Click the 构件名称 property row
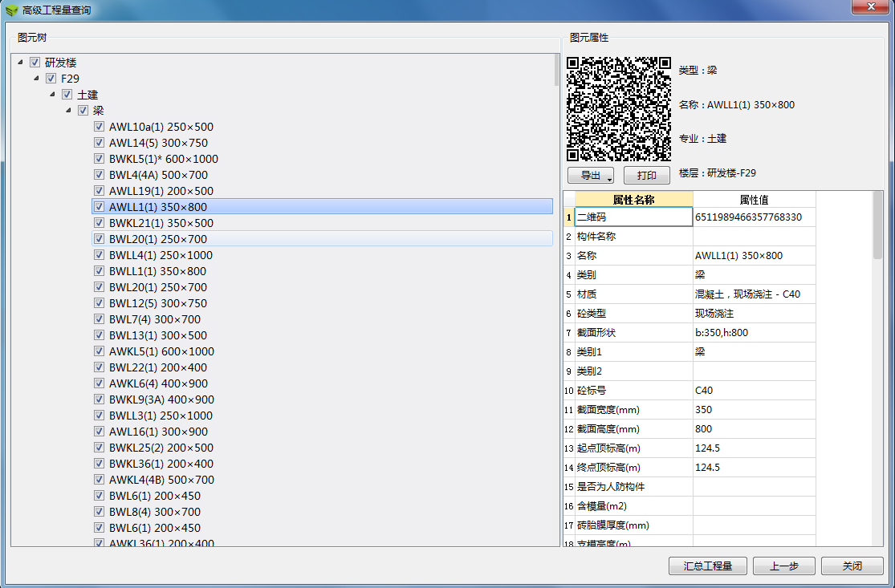This screenshot has height=588, width=895. tap(690, 236)
